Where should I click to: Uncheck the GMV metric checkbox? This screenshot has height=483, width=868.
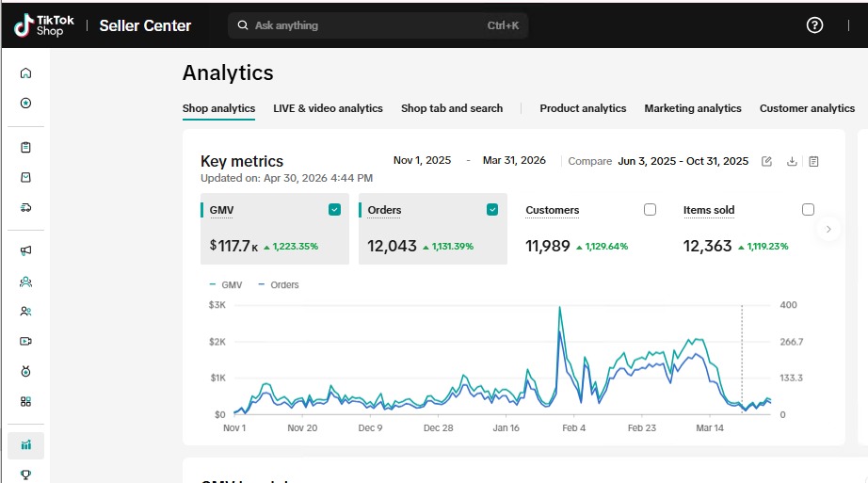pos(334,209)
